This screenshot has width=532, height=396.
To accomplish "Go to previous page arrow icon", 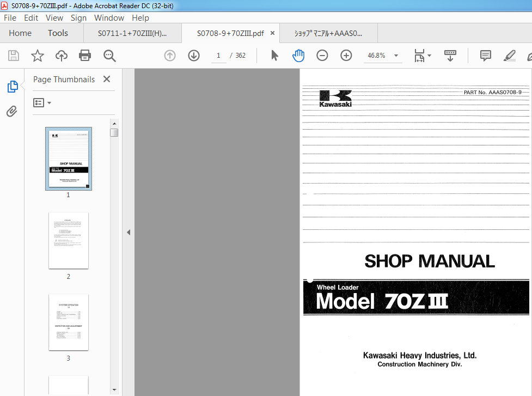I will [170, 56].
